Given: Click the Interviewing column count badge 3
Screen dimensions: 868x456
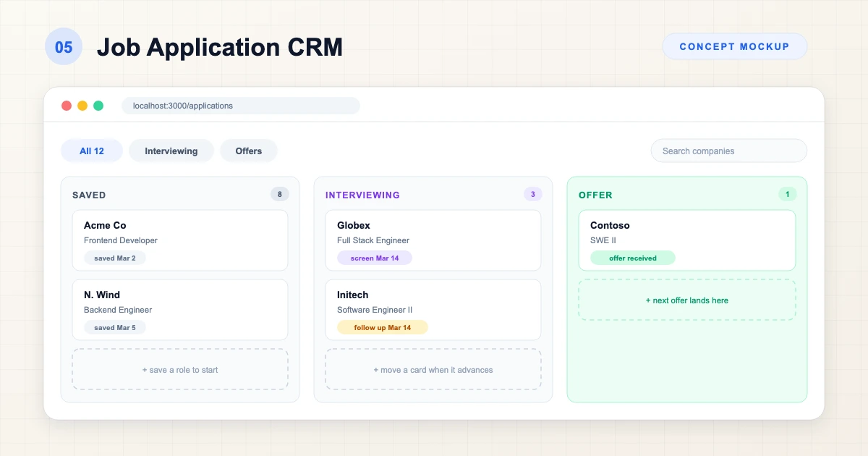Looking at the screenshot, I should coord(533,194).
